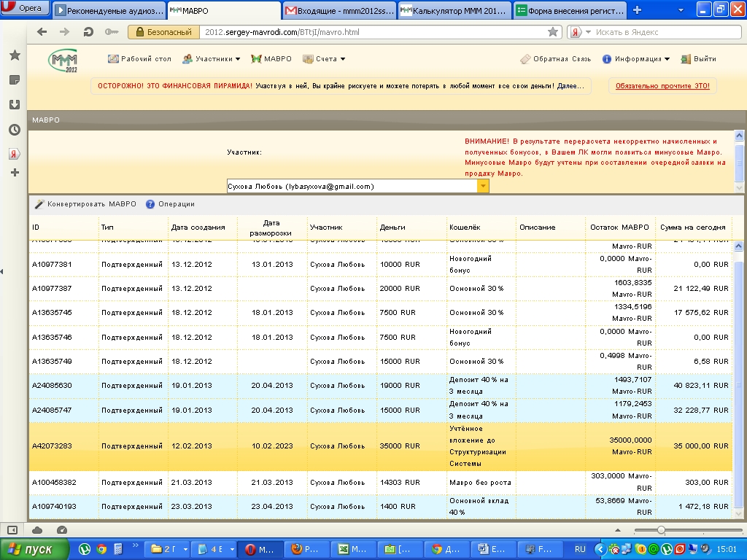Screen dimensions: 747x560
Task: Click the 'Безопасный' security badge
Action: click(163, 32)
